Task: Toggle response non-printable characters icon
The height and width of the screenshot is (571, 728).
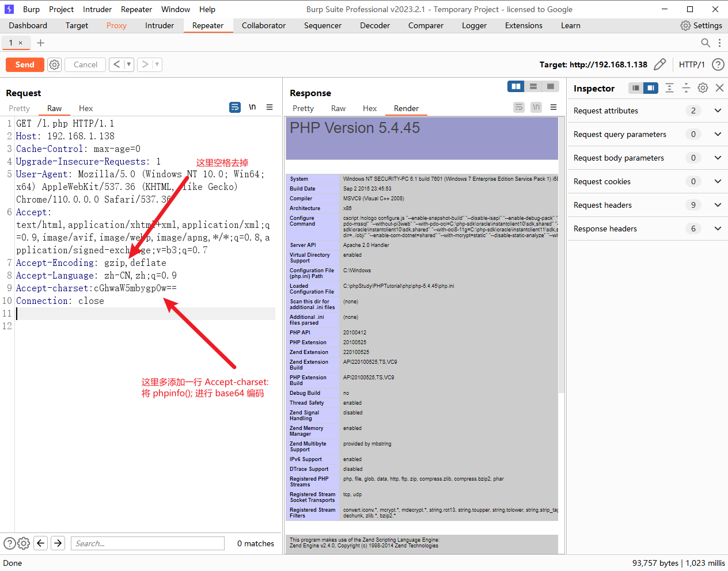Action: point(536,107)
